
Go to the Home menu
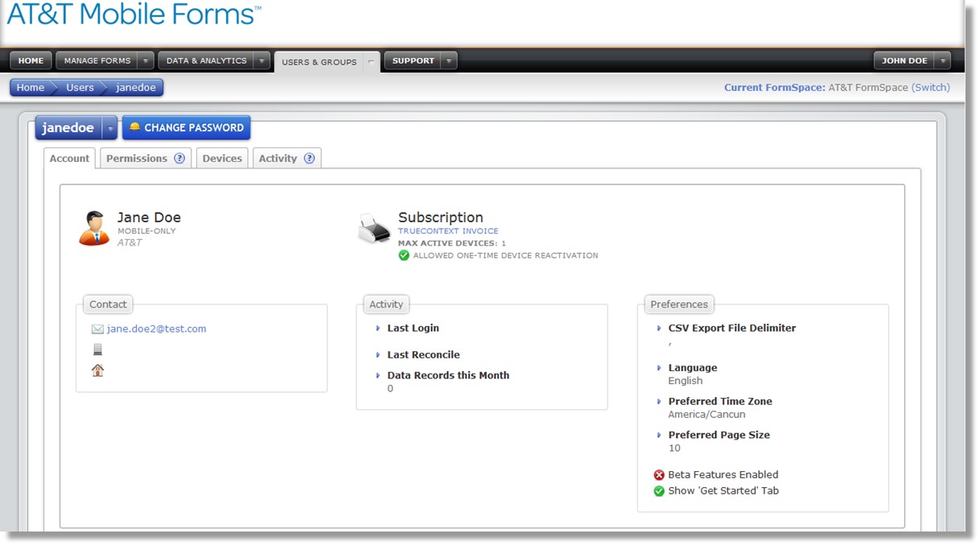tap(31, 60)
